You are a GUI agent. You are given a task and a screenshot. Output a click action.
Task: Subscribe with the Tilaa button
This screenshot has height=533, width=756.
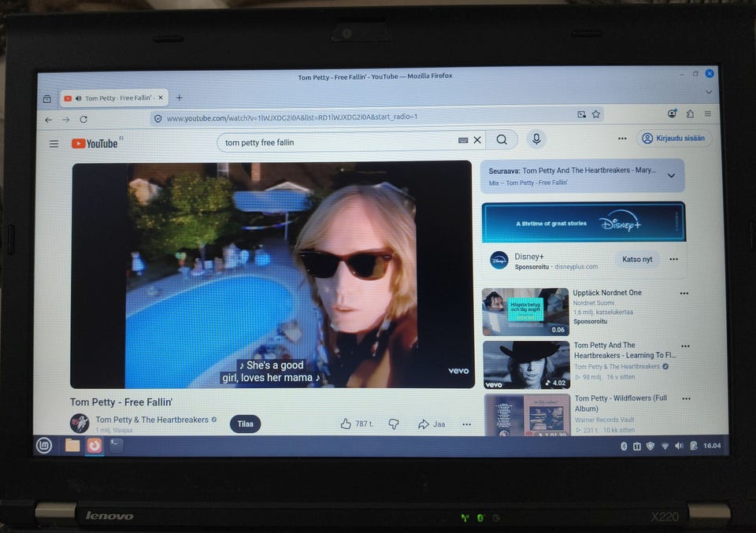(x=245, y=424)
